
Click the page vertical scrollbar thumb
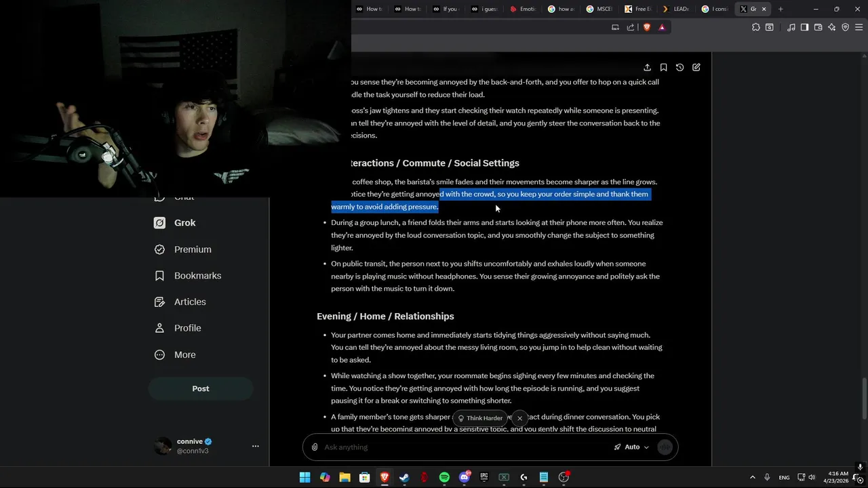tap(863, 399)
